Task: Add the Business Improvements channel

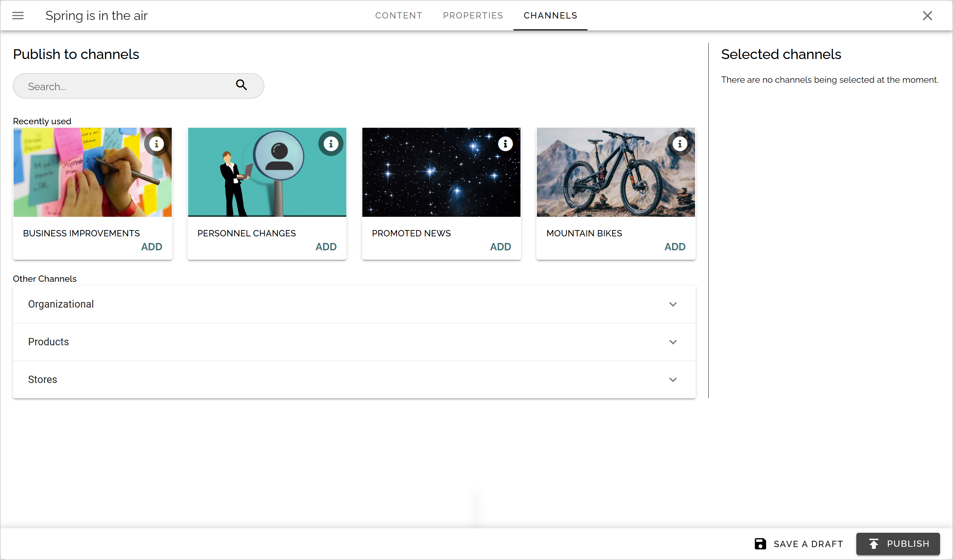Action: (152, 246)
